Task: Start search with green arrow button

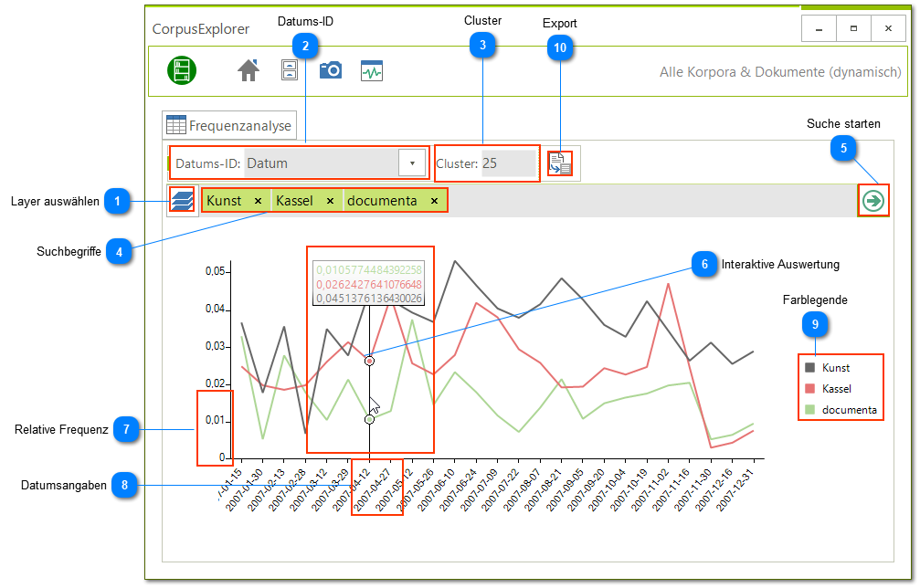Action: 873,201
